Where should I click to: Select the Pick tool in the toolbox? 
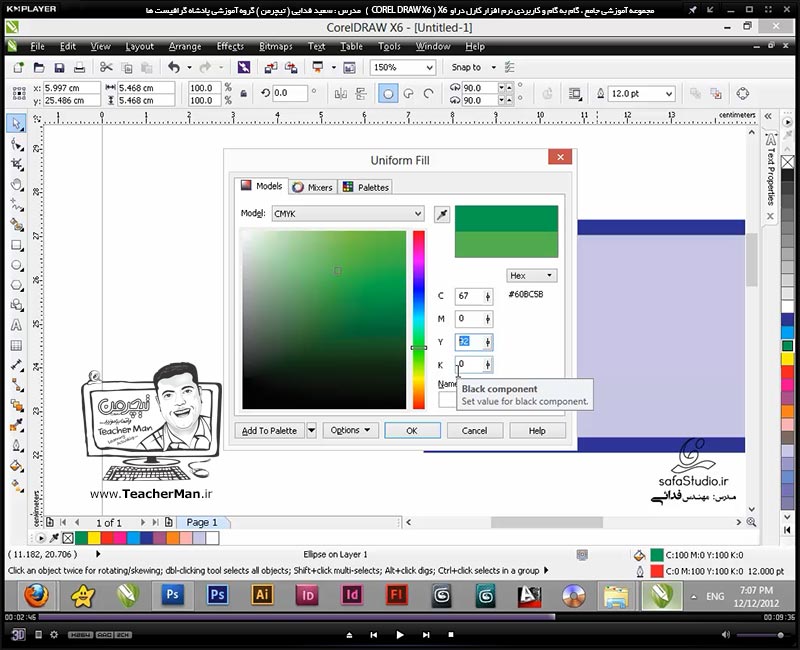(x=16, y=123)
